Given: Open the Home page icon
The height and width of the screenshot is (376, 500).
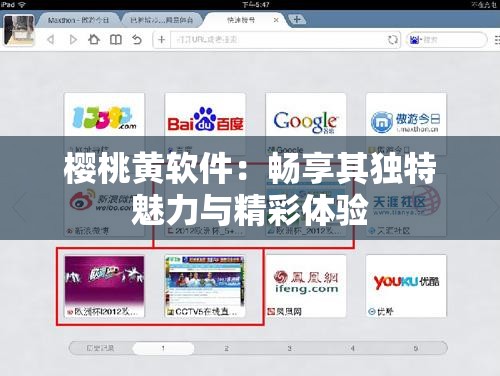Looking at the screenshot, I should pos(94,39).
